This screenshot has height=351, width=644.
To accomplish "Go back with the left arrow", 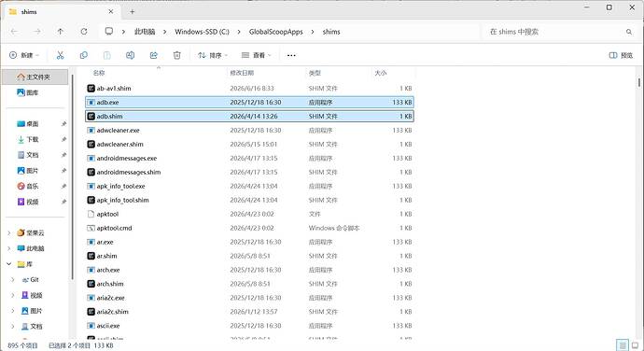I will pyautogui.click(x=14, y=32).
